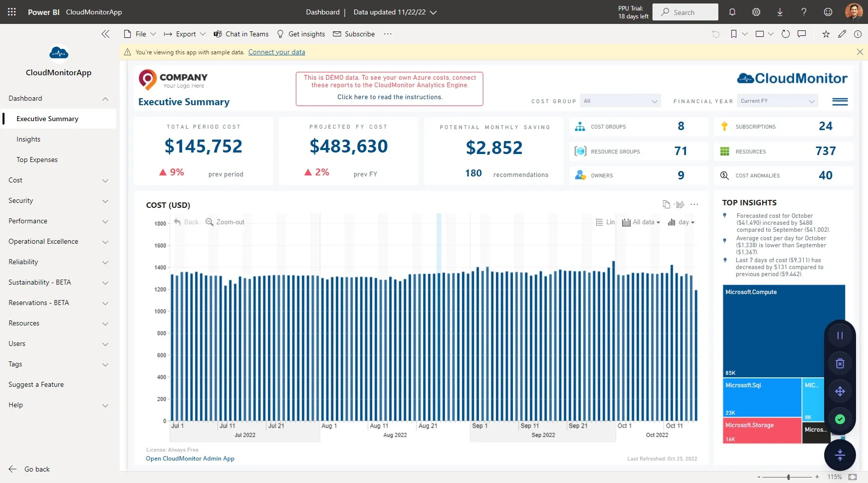Open the help question mark
Screen dimensions: 868x483
pos(804,12)
